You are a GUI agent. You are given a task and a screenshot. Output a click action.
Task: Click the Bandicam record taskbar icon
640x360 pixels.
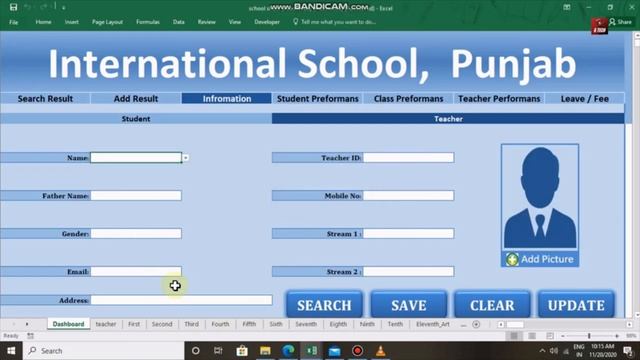[358, 351]
